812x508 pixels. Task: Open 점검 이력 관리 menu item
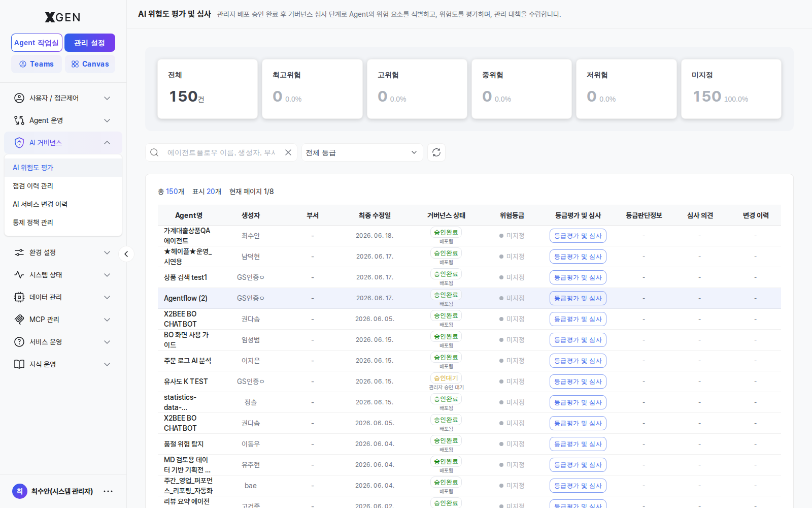coord(63,186)
